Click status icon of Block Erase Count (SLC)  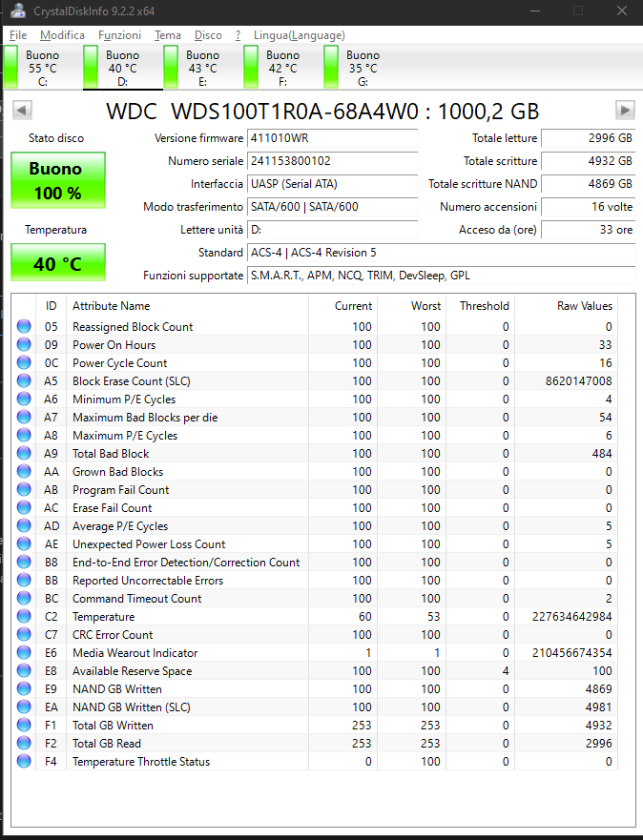coord(24,380)
